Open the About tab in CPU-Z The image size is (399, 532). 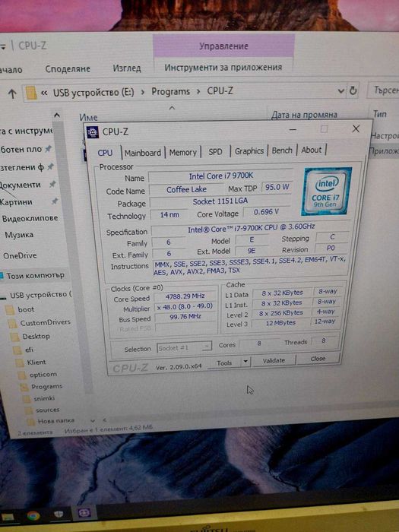click(x=311, y=150)
